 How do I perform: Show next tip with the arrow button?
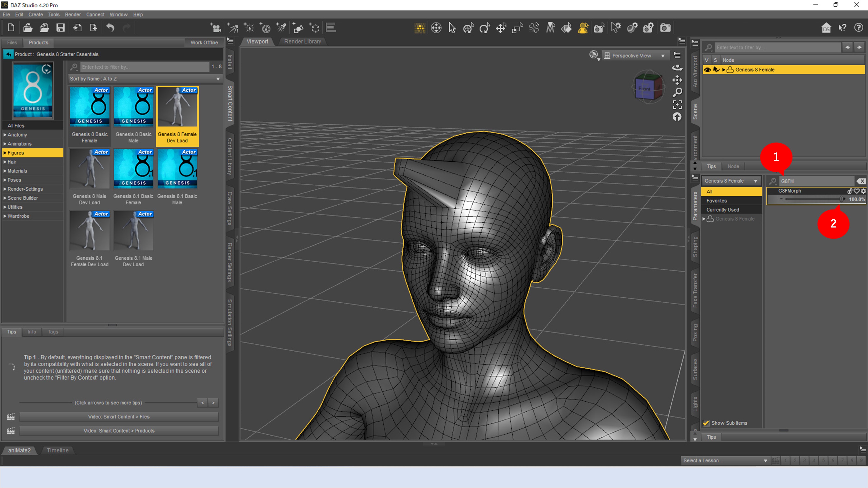coord(213,403)
